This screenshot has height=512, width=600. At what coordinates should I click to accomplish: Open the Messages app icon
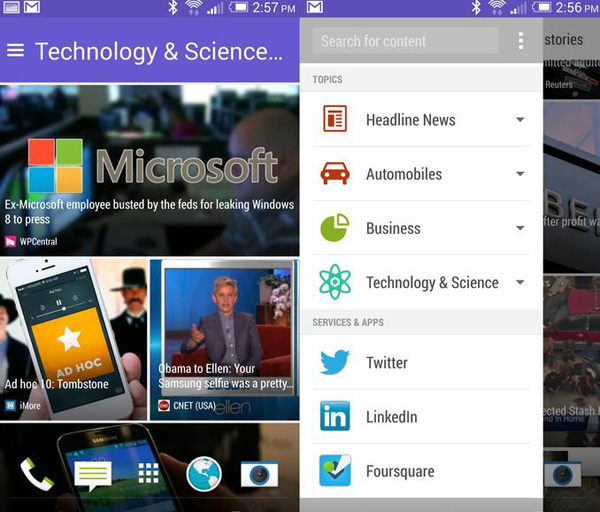click(x=93, y=476)
